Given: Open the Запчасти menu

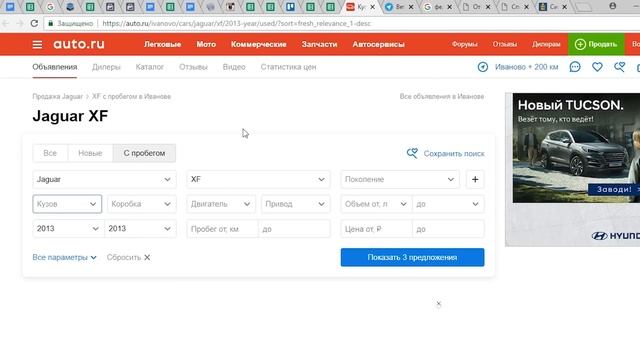Looking at the screenshot, I should 320,44.
